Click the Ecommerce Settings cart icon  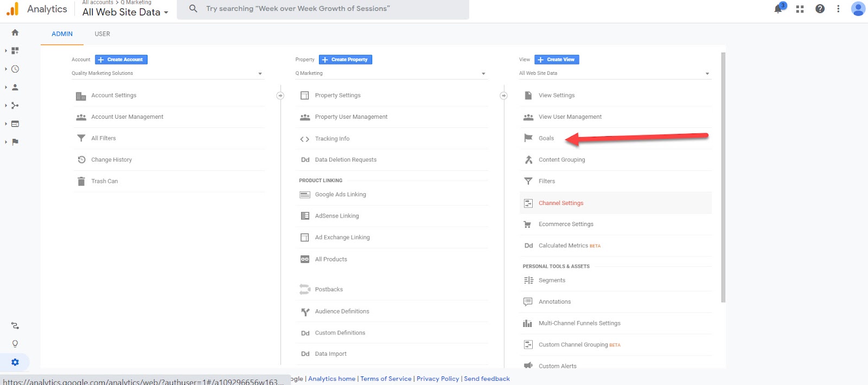(x=528, y=224)
